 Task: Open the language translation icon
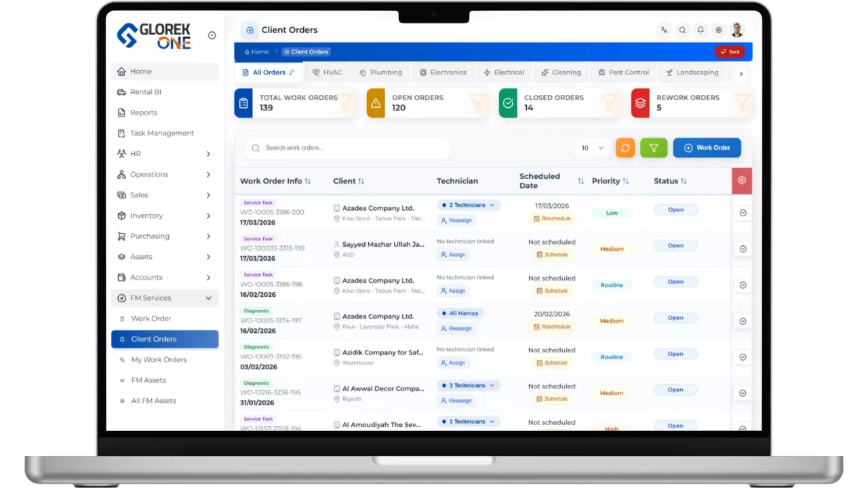pos(664,30)
